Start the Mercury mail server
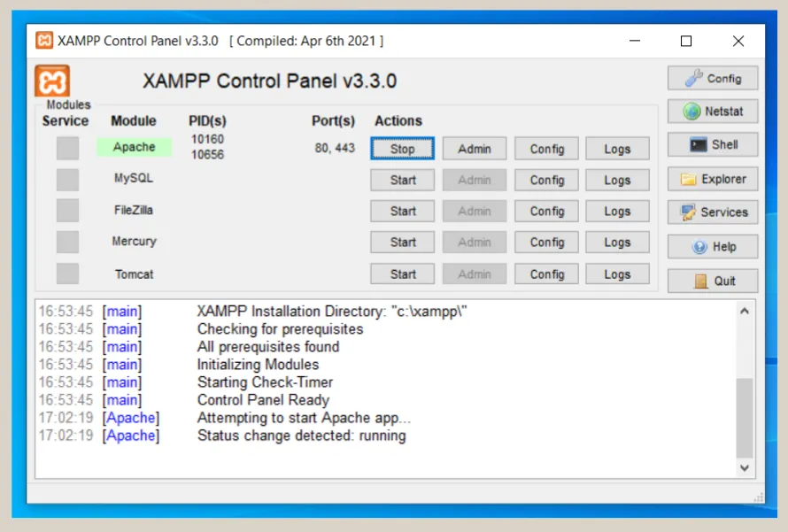788x532 pixels. (402, 242)
